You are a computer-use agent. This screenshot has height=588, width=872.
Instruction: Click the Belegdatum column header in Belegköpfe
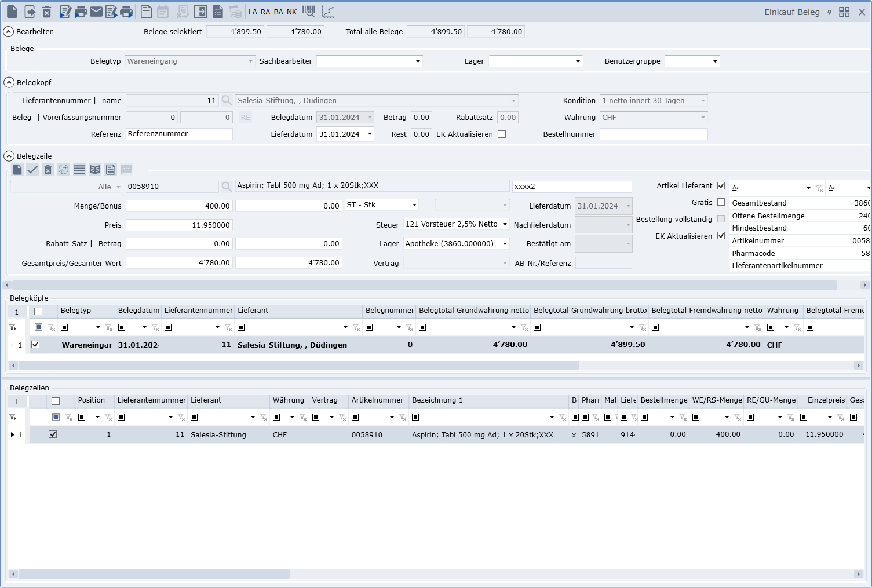(x=138, y=311)
